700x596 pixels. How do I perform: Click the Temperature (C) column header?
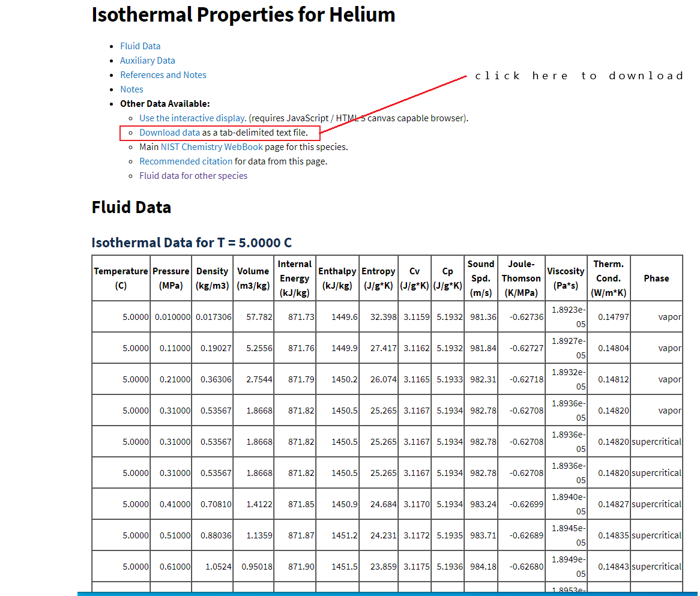coord(121,278)
